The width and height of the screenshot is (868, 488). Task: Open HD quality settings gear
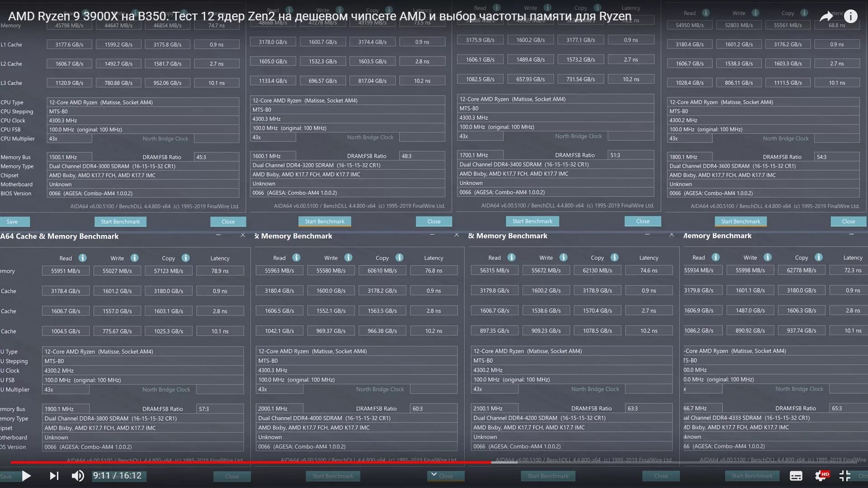(x=821, y=476)
